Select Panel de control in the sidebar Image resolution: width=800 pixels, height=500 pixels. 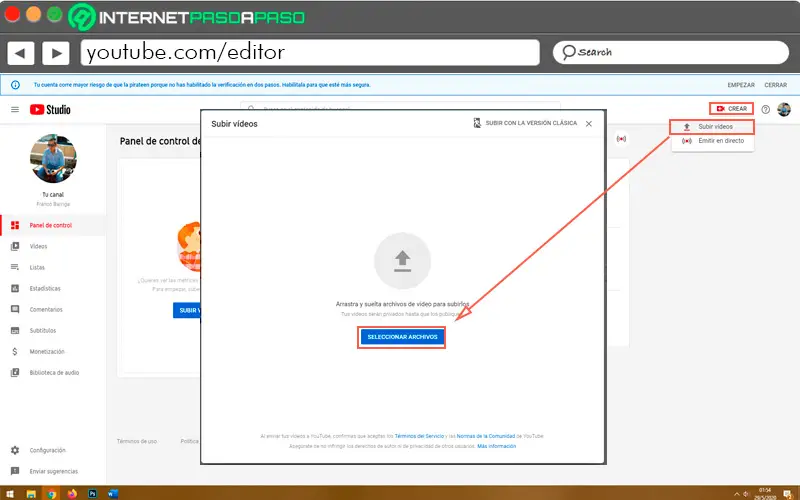pos(53,226)
